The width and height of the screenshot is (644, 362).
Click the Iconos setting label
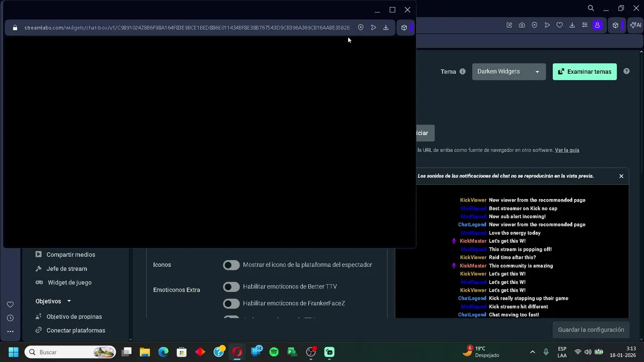pyautogui.click(x=162, y=264)
